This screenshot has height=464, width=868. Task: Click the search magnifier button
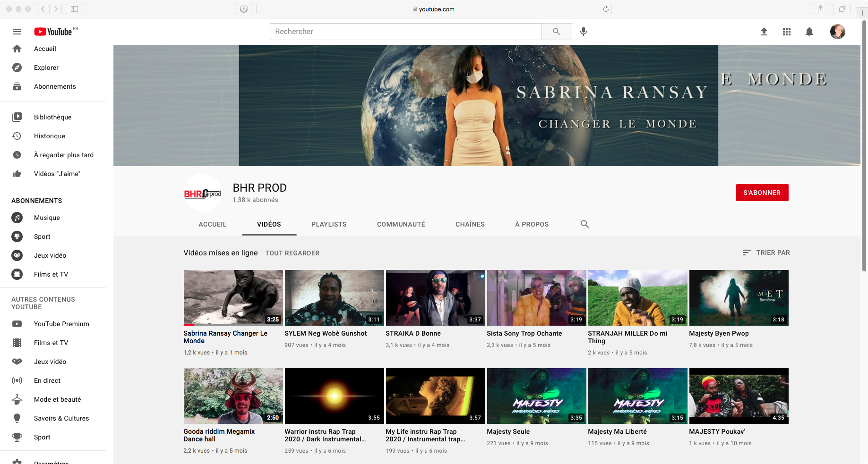click(557, 32)
